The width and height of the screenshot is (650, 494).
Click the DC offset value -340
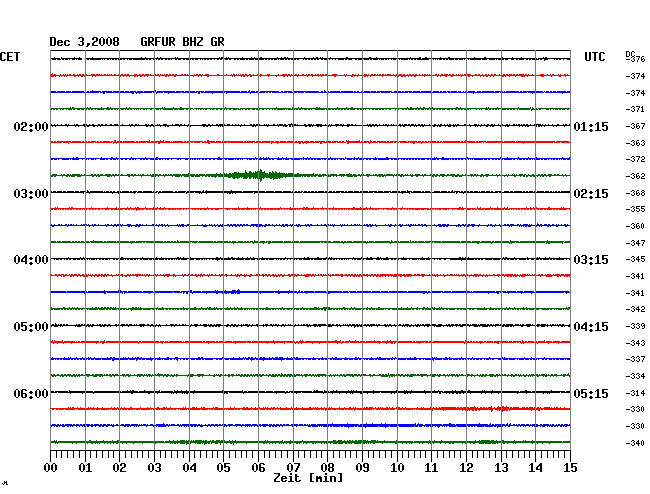pyautogui.click(x=635, y=443)
